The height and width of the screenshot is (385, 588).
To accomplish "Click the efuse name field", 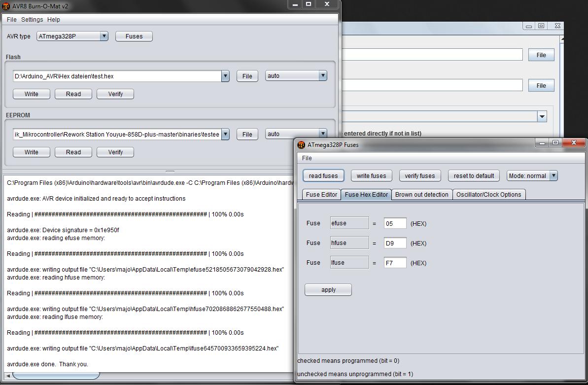I will click(x=349, y=223).
